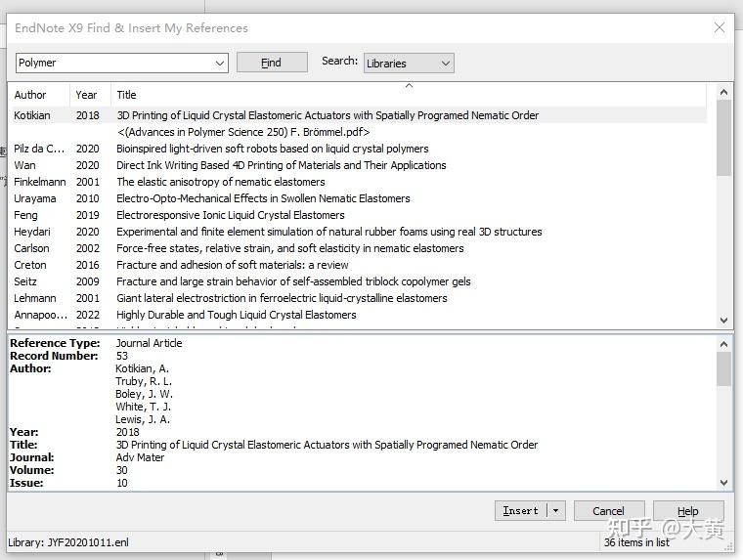Screen dimensions: 743x560
Task: Select the Advances in Polymer Science 250 row
Action: pos(358,132)
